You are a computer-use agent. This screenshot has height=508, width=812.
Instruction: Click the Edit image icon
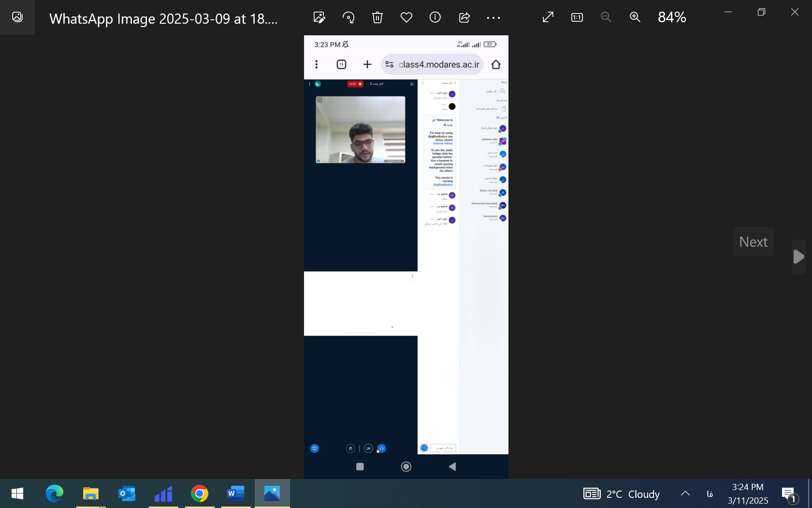pyautogui.click(x=319, y=17)
